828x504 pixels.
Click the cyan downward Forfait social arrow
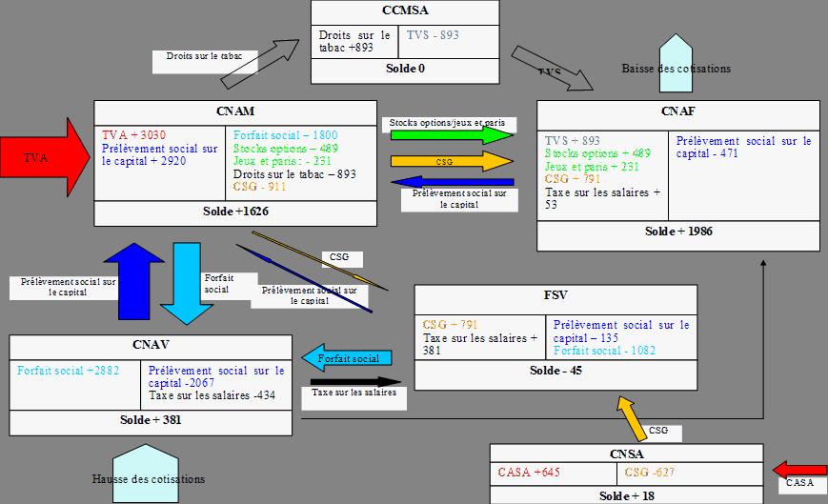[x=187, y=283]
